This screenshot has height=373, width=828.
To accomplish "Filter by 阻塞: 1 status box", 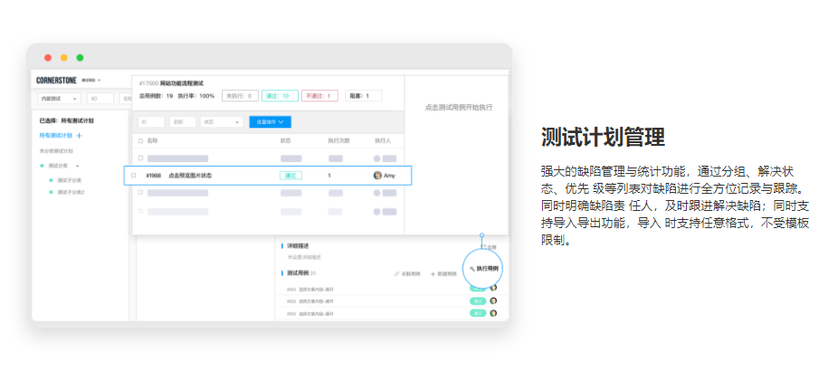I will pyautogui.click(x=363, y=96).
